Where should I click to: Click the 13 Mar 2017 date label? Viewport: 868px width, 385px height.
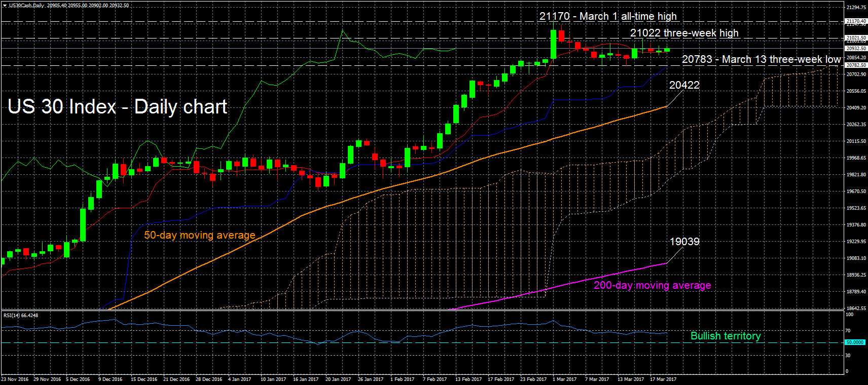tap(631, 379)
